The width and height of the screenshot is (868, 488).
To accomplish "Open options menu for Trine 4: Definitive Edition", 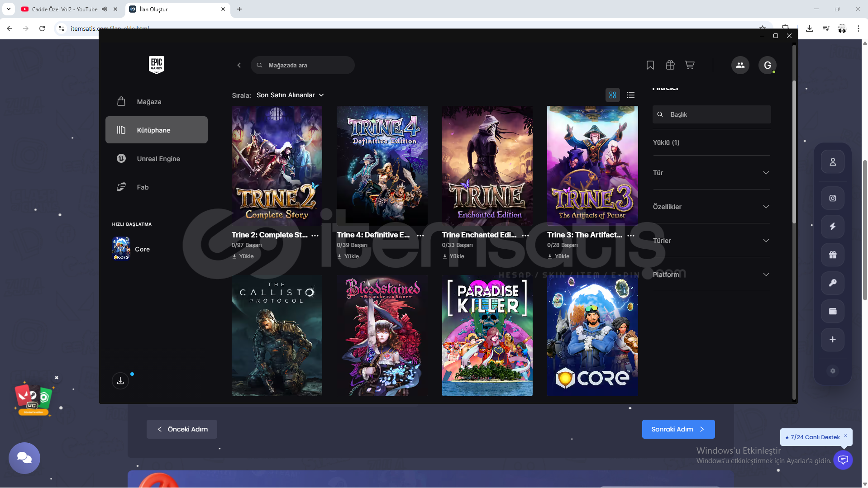I will (420, 235).
